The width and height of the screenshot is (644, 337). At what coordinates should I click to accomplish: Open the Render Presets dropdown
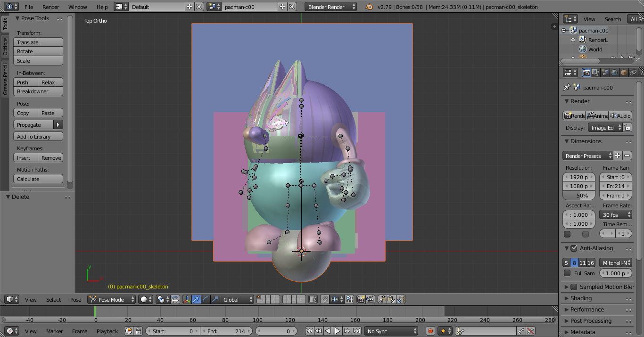pyautogui.click(x=587, y=156)
